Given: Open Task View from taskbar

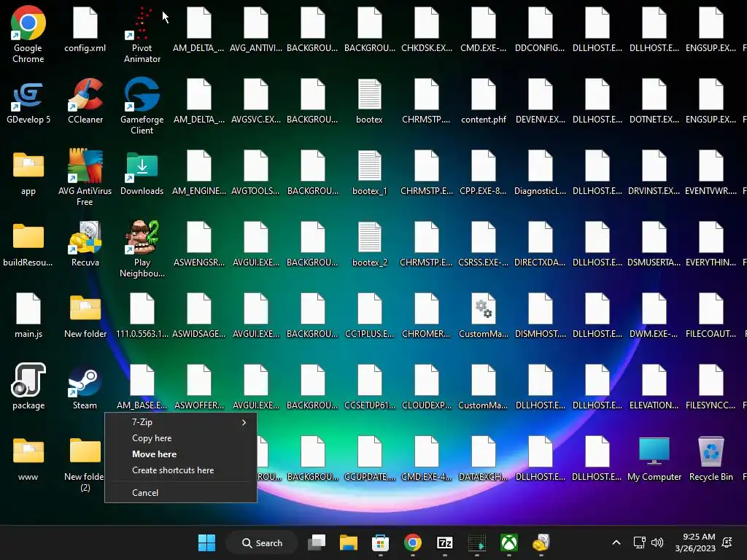Looking at the screenshot, I should point(317,542).
